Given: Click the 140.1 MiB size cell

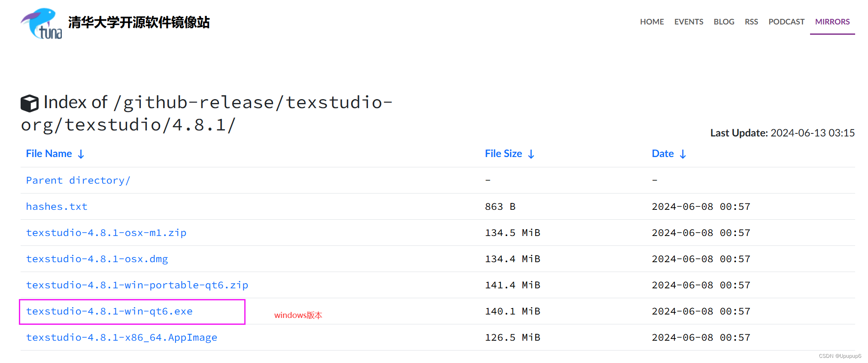Looking at the screenshot, I should pos(513,311).
